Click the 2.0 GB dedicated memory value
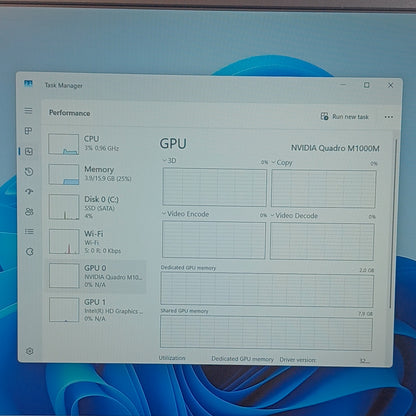Screen dimensions: 416x416 367,270
